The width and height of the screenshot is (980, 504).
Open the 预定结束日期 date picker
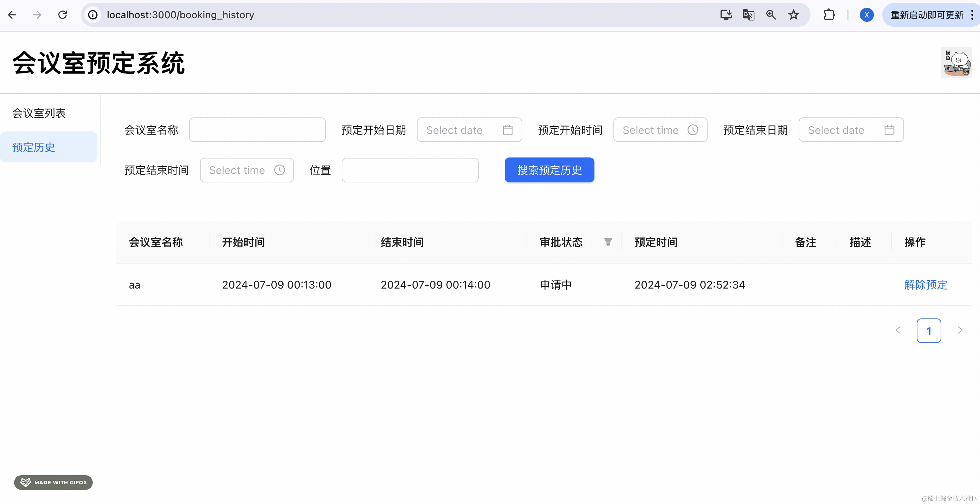click(851, 130)
